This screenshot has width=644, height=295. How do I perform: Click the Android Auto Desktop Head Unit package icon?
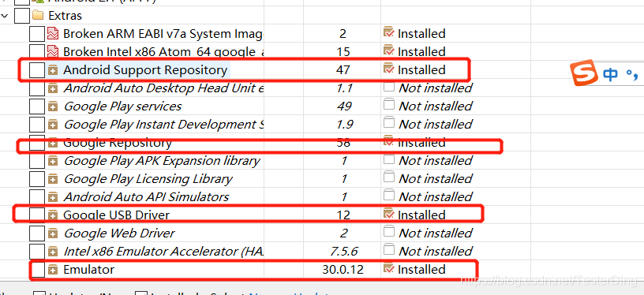click(x=53, y=88)
